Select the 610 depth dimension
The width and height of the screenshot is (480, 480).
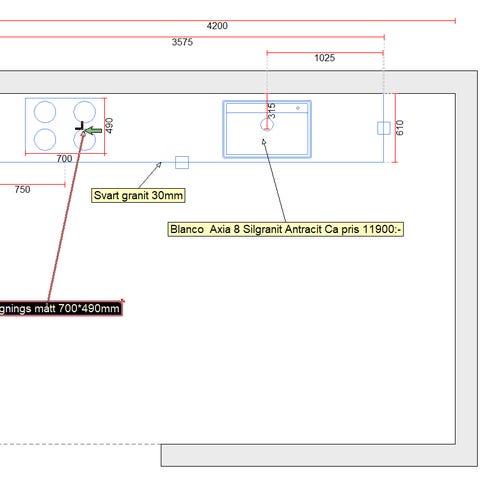tap(400, 128)
